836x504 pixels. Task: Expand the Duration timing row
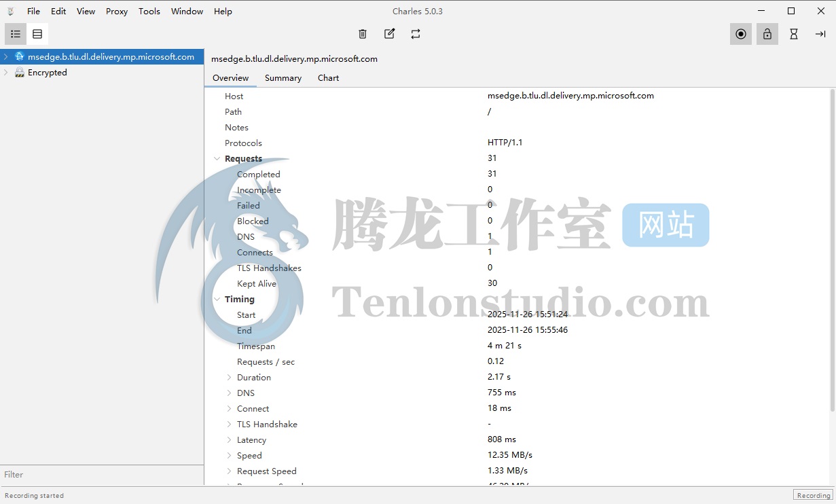tap(229, 378)
